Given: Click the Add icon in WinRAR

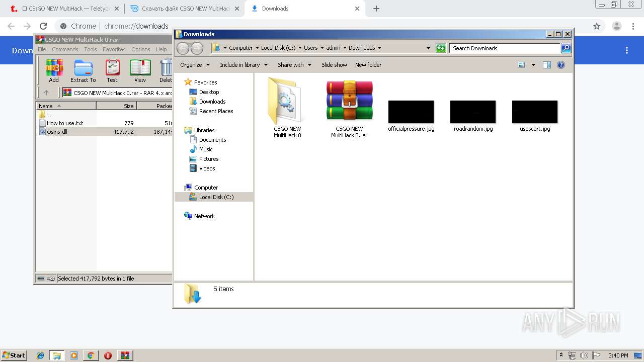Looking at the screenshot, I should (54, 71).
